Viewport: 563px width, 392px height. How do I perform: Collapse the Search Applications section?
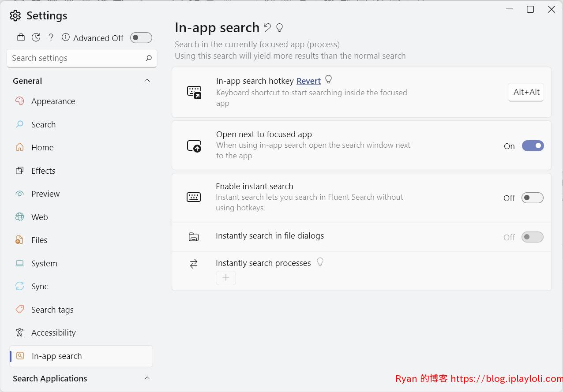point(147,378)
